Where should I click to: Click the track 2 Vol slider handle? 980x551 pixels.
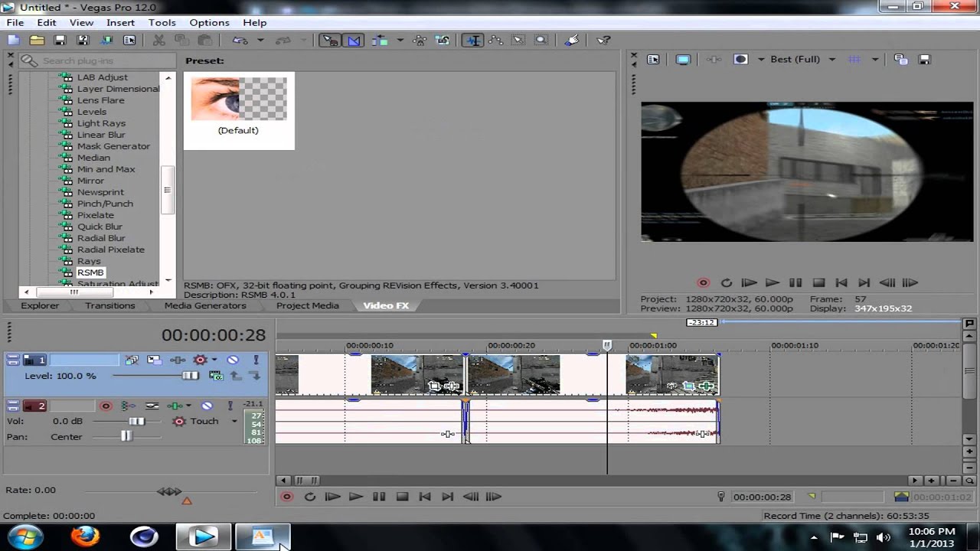pos(136,422)
